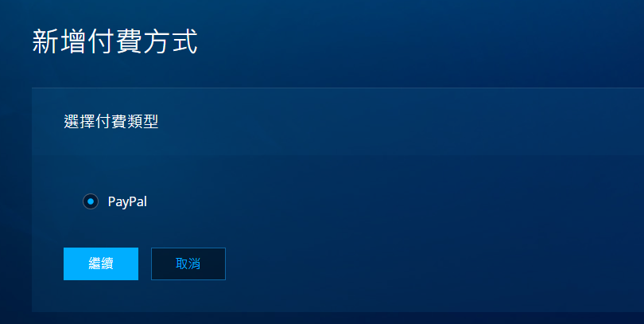
Task: Proceed to next step with 繼續
Action: pos(101,263)
